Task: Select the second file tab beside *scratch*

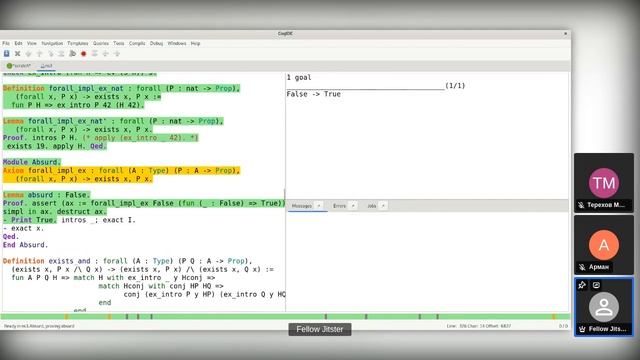Action: tap(46, 66)
